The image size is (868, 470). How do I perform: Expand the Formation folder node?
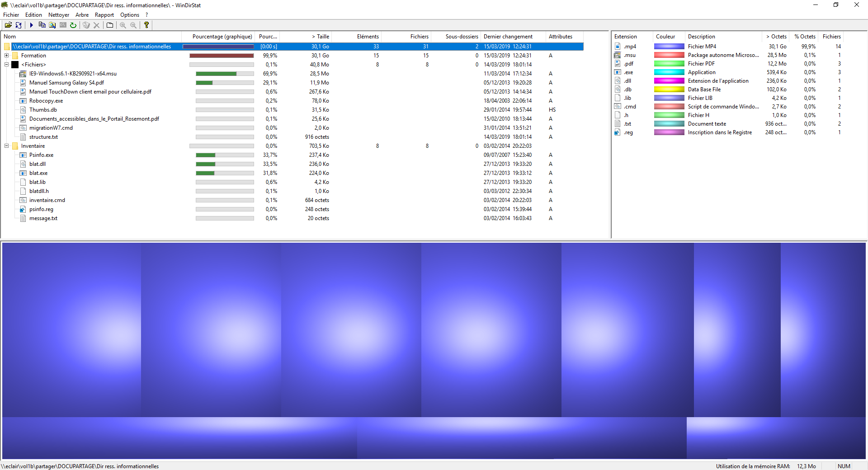pos(7,56)
